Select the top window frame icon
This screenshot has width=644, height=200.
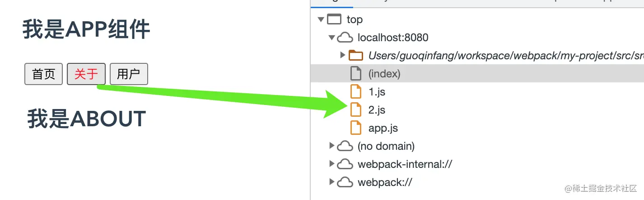pyautogui.click(x=334, y=19)
